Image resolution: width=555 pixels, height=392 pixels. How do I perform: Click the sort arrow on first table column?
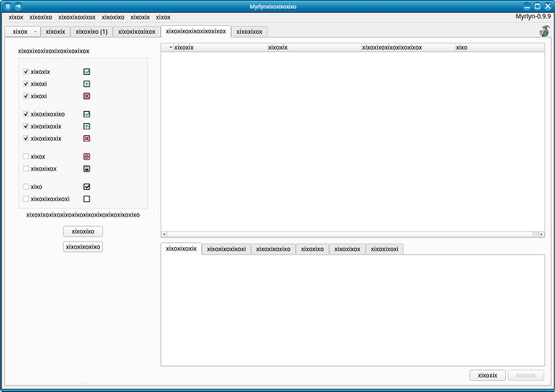tap(170, 48)
